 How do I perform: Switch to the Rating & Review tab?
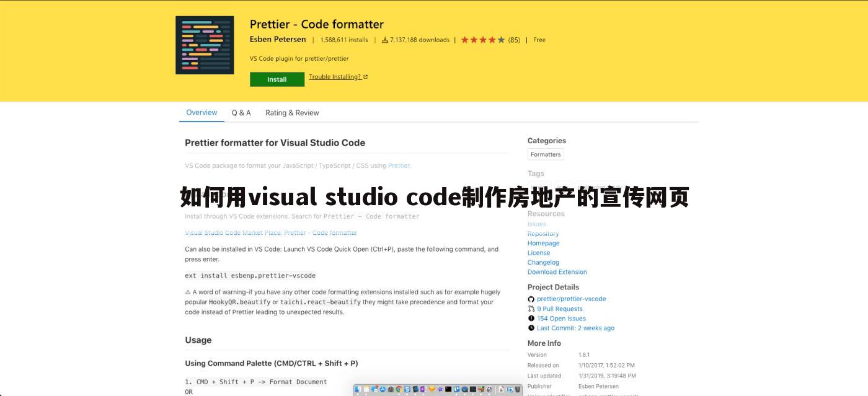[x=292, y=113]
